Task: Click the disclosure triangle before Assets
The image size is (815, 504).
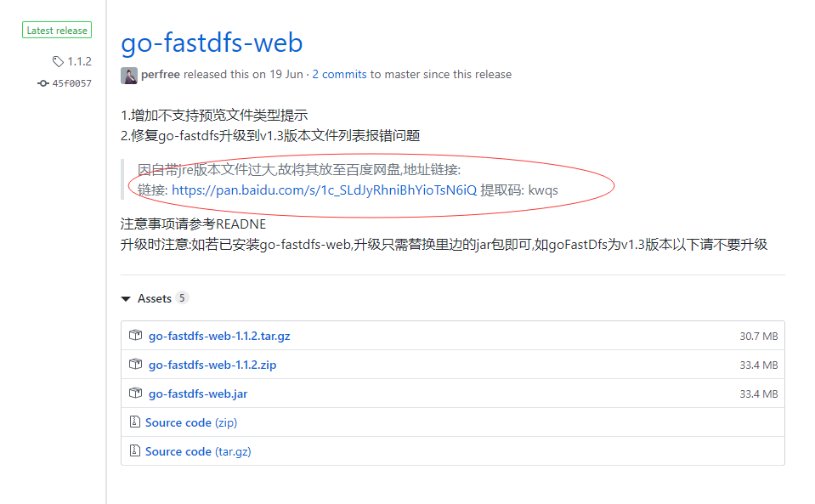Action: click(x=126, y=298)
